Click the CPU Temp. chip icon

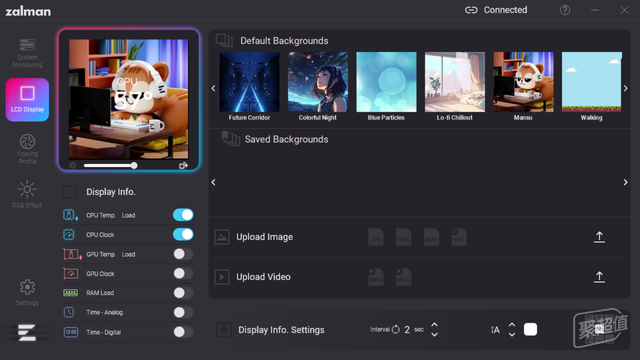[70, 215]
